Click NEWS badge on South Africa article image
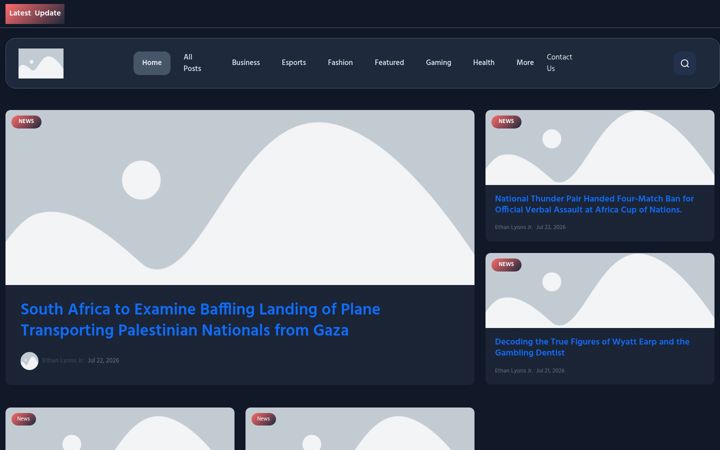This screenshot has height=450, width=720. 26,122
